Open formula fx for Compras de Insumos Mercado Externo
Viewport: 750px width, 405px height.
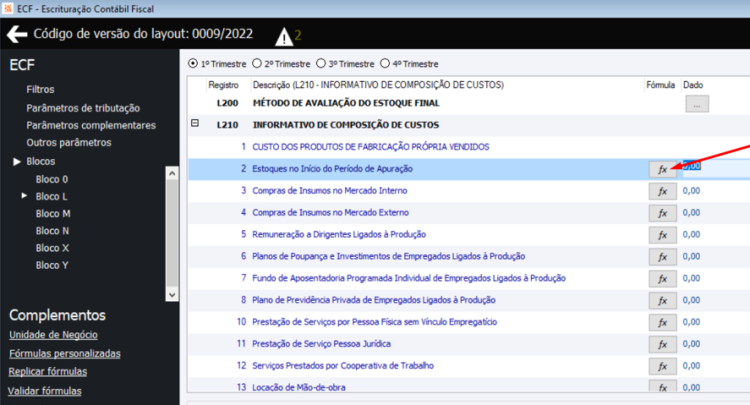(662, 213)
